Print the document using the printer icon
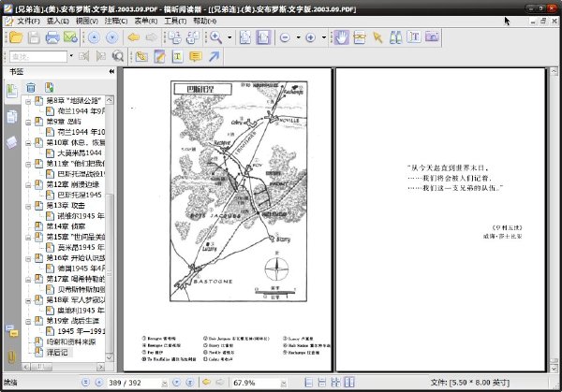The image size is (562, 392). click(52, 37)
